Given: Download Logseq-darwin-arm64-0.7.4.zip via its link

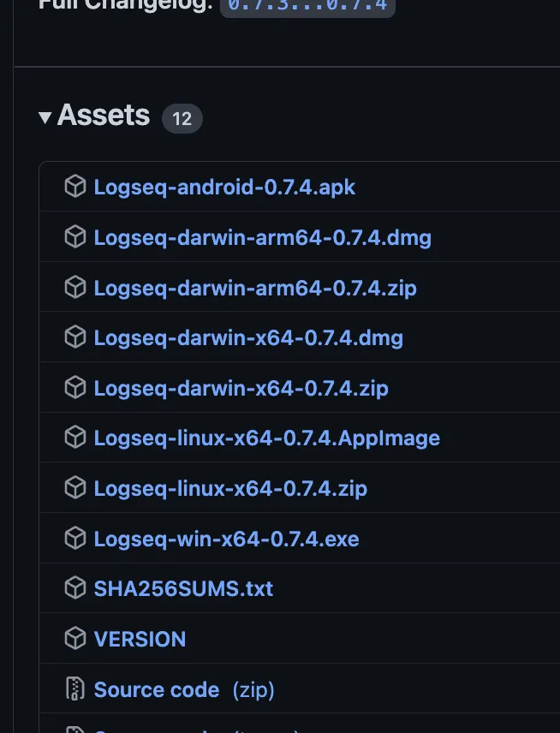Looking at the screenshot, I should (x=255, y=288).
